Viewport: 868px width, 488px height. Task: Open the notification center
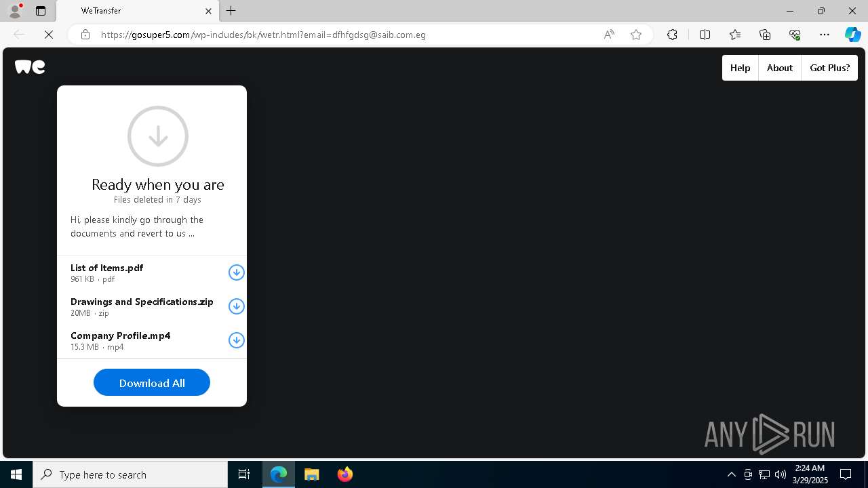coord(846,474)
